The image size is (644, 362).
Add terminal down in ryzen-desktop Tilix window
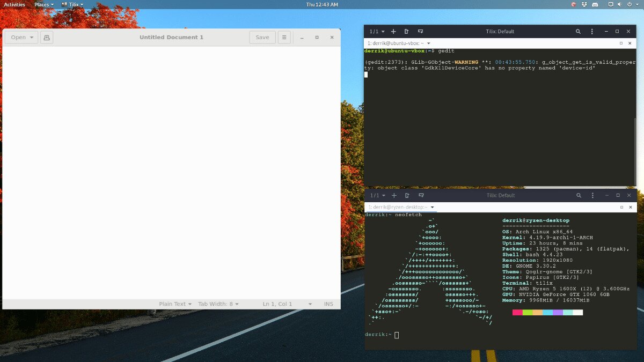420,196
